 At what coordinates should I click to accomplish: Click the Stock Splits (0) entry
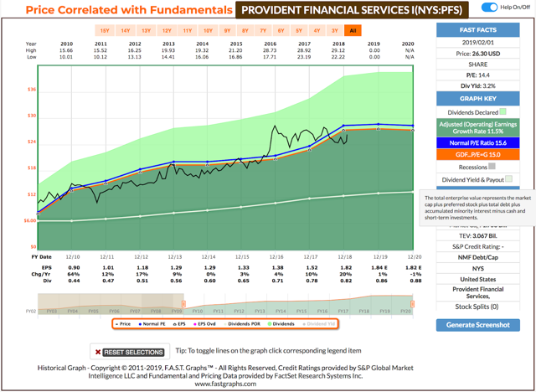coord(477,307)
